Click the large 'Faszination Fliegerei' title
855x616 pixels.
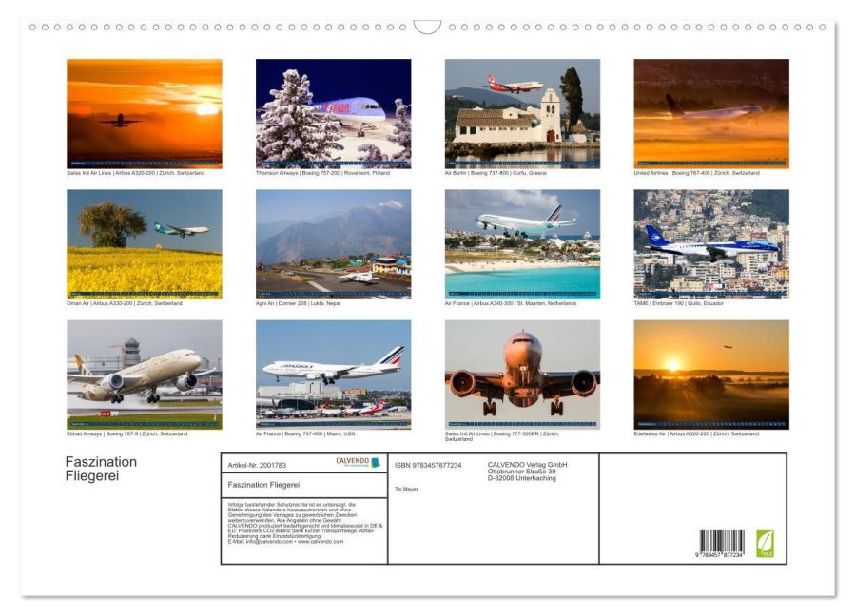tap(101, 469)
